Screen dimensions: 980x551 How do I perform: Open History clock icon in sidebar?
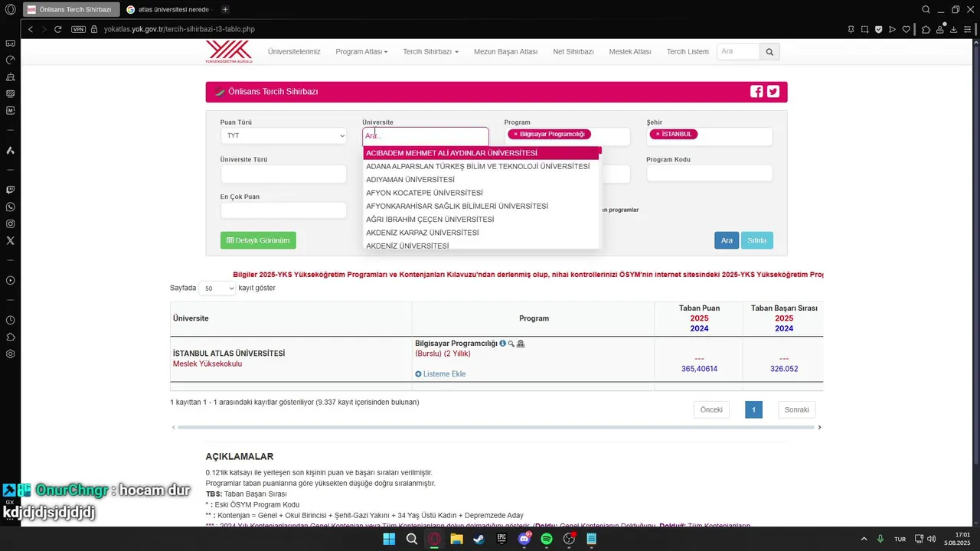click(10, 320)
